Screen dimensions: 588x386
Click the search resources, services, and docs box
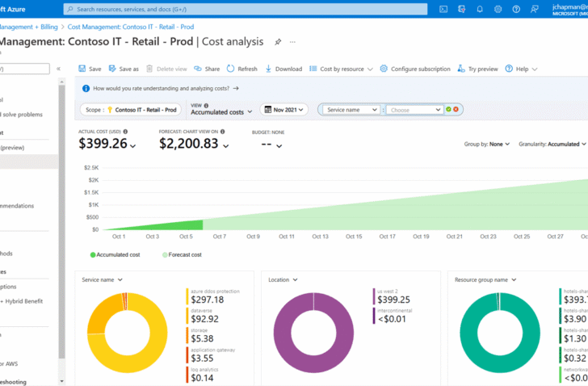pos(246,9)
